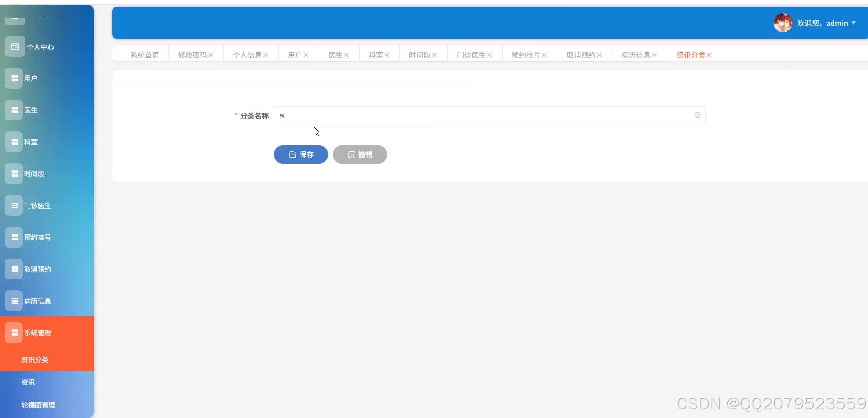
Task: Close the 预约挂号 tab
Action: click(544, 55)
